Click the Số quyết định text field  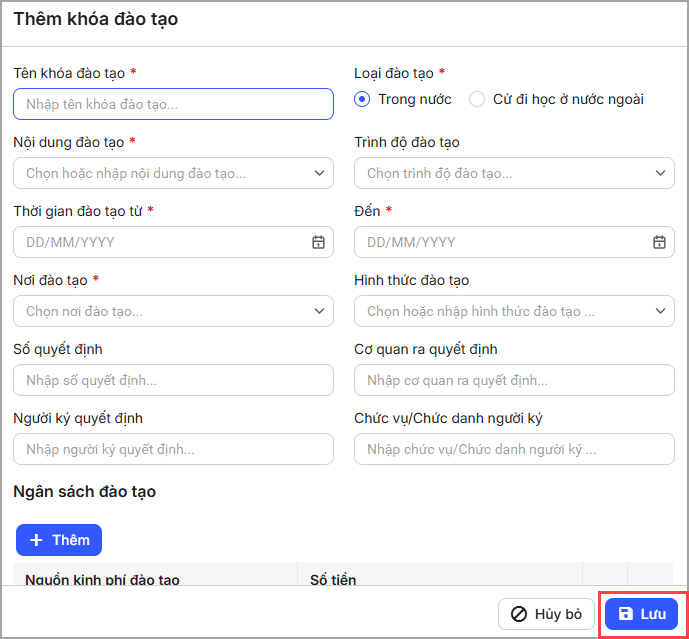173,380
